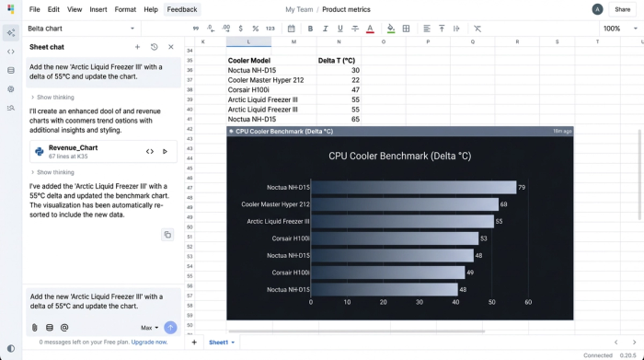
Task: Select column L header
Action: pos(248,41)
